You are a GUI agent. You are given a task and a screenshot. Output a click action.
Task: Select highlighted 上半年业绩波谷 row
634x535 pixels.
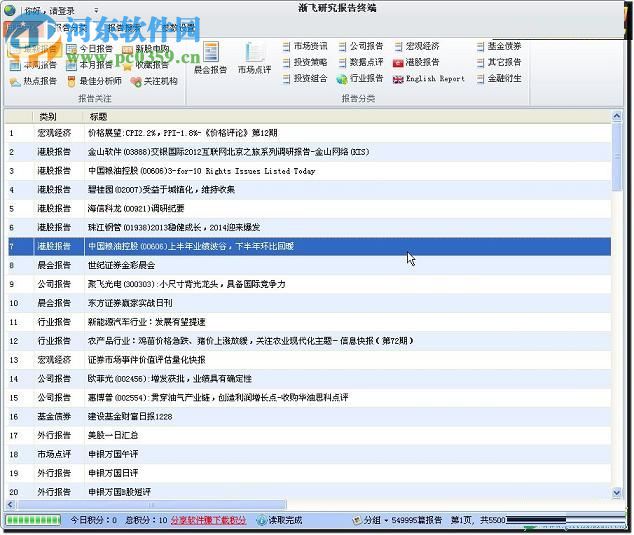[x=309, y=246]
